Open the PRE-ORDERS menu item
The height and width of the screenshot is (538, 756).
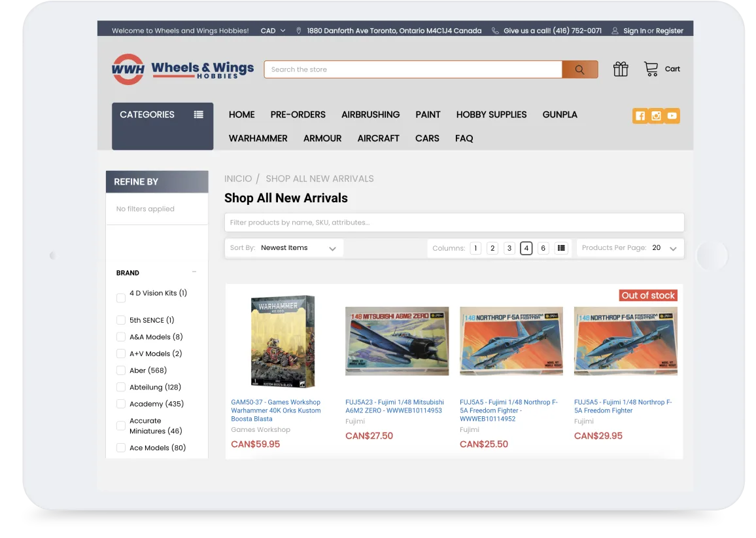pyautogui.click(x=298, y=115)
